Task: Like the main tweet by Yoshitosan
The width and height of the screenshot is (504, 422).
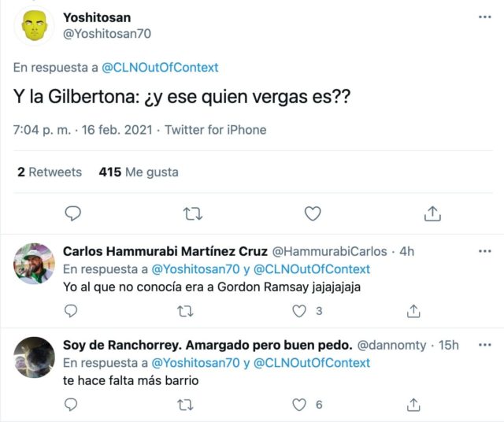Action: [313, 213]
